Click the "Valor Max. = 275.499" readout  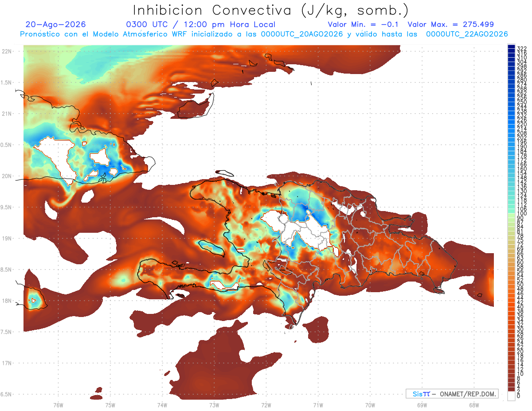(x=450, y=24)
